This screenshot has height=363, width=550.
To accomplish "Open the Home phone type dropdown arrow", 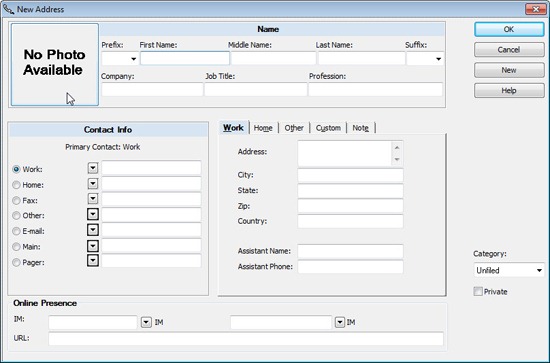I will tap(93, 183).
